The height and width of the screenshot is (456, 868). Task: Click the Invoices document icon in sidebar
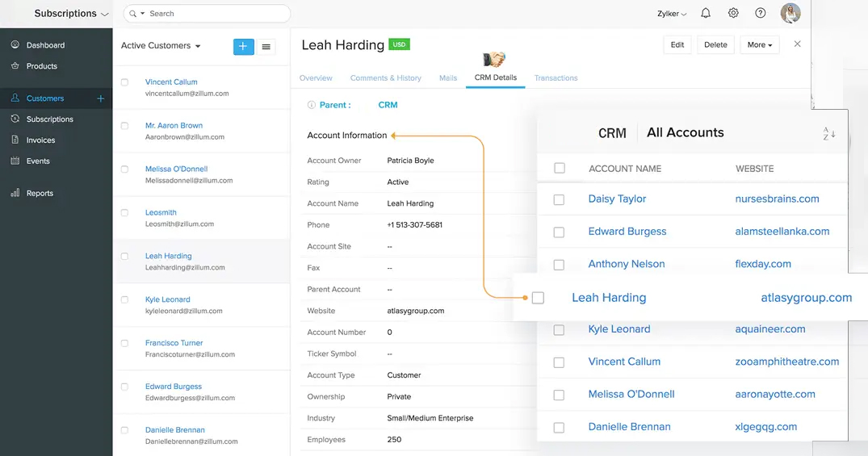pyautogui.click(x=15, y=140)
